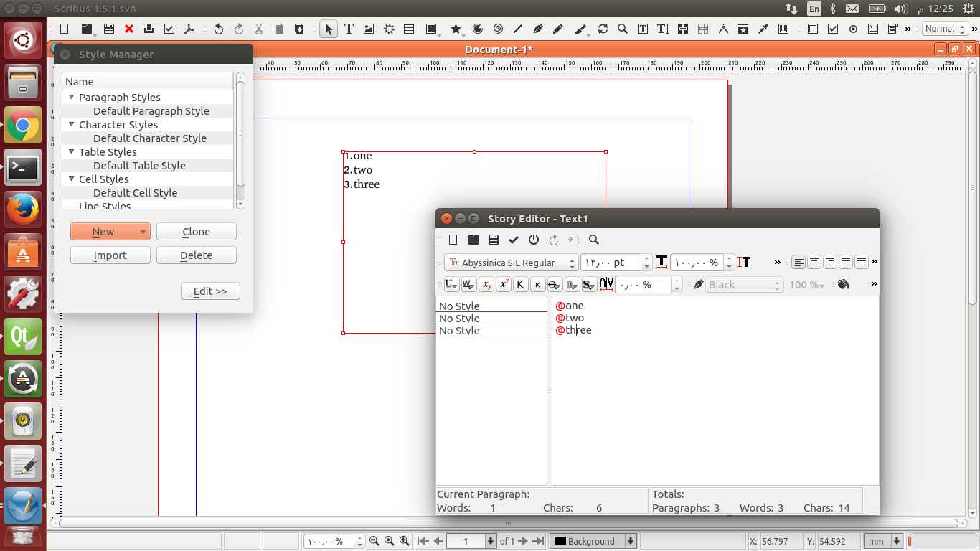Select Default Table Style entry
This screenshot has width=980, height=551.
139,166
